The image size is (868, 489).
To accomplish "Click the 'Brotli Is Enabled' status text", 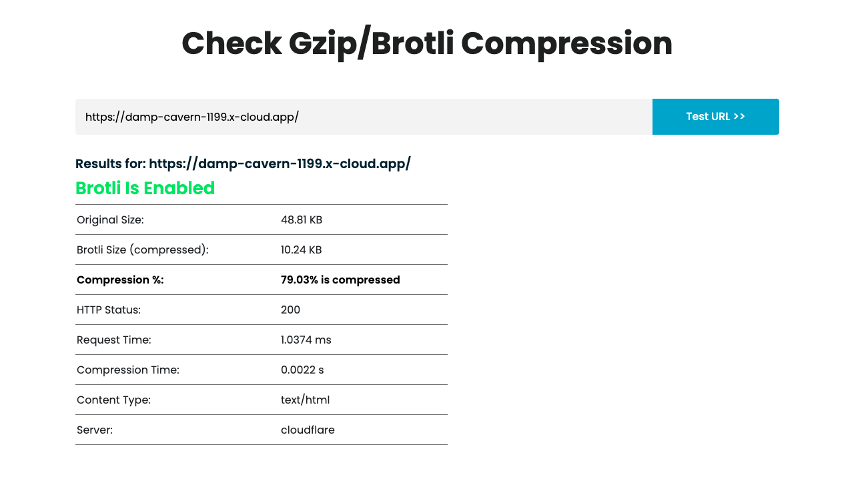I will 145,188.
